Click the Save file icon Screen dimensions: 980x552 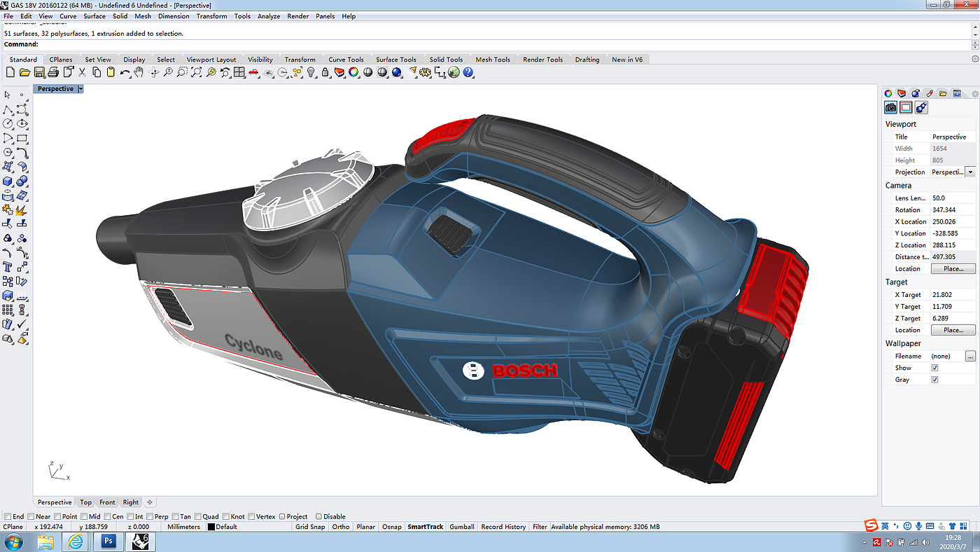click(x=39, y=72)
